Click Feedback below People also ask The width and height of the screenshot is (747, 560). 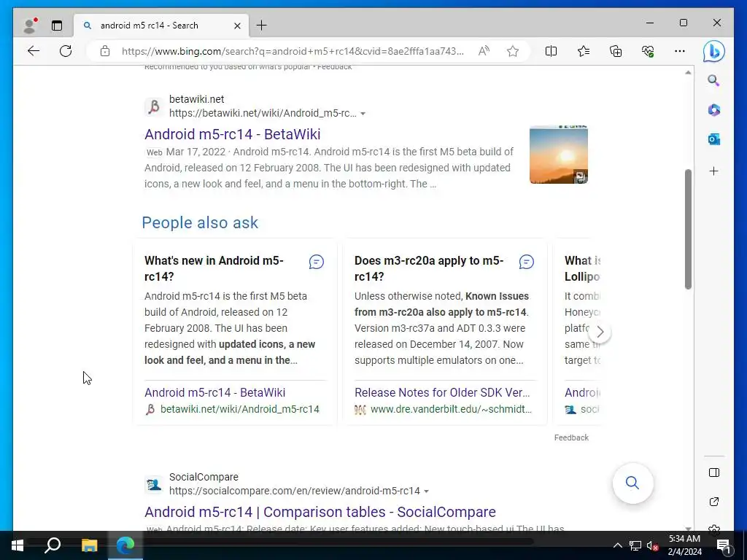pyautogui.click(x=571, y=437)
